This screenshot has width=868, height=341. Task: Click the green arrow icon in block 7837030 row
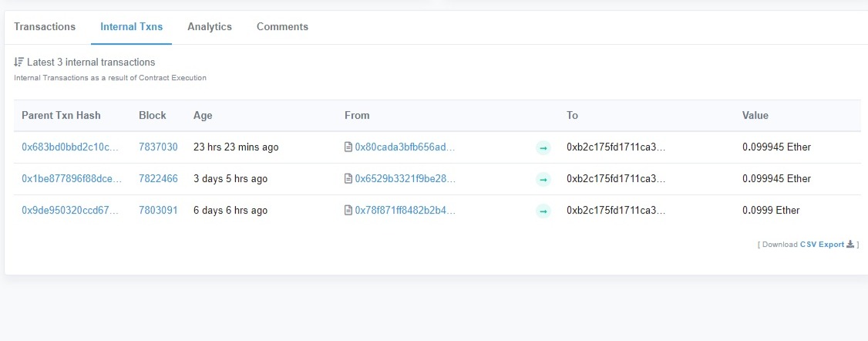(x=543, y=148)
